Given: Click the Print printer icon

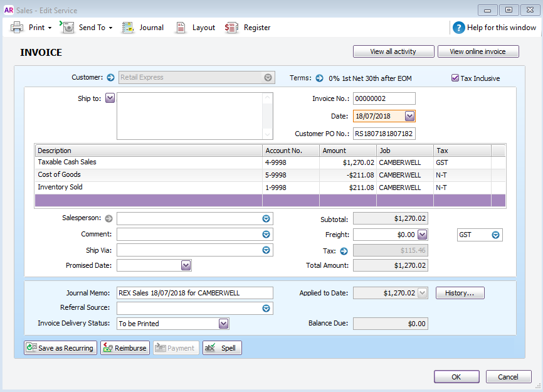Looking at the screenshot, I should [17, 28].
